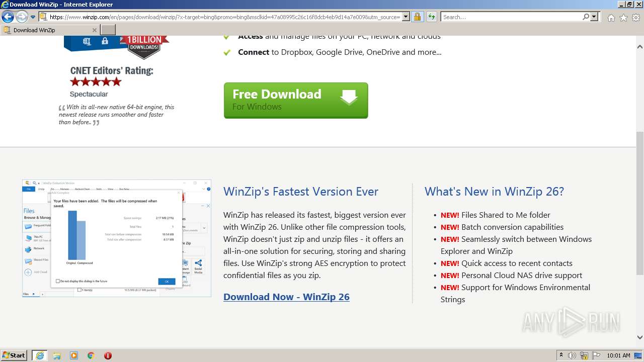The image size is (644, 362).
Task: Click the Home icon in toolbar
Action: coord(611,18)
